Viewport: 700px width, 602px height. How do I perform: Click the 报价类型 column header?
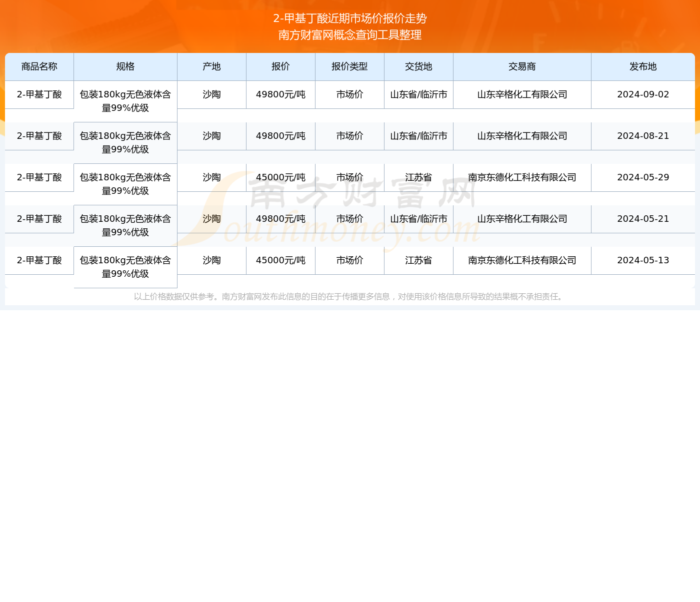[x=350, y=67]
